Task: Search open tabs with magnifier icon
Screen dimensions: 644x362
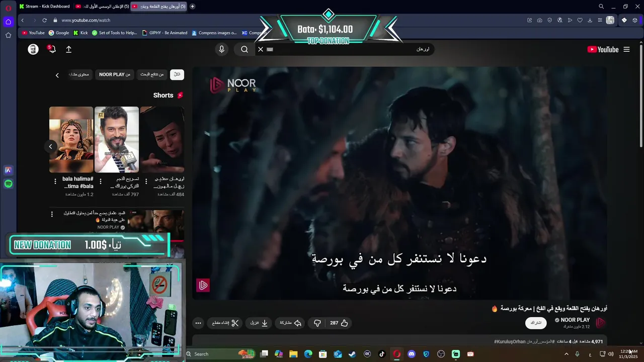Action: [x=601, y=7]
